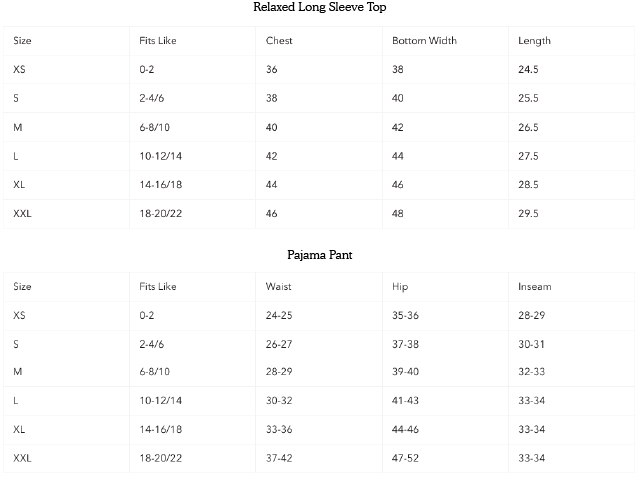Image resolution: width=639 pixels, height=477 pixels.
Task: Click waist value 33-36
Action: [x=279, y=430]
